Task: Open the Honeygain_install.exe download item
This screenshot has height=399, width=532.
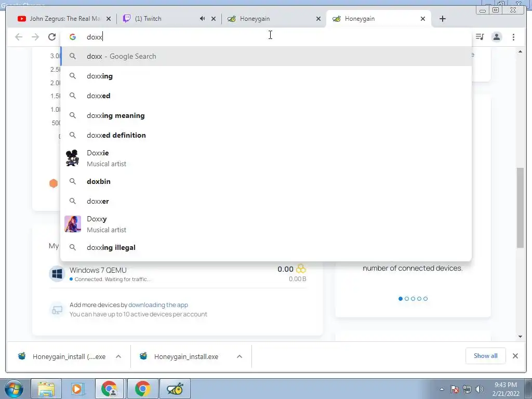Action: (x=186, y=356)
